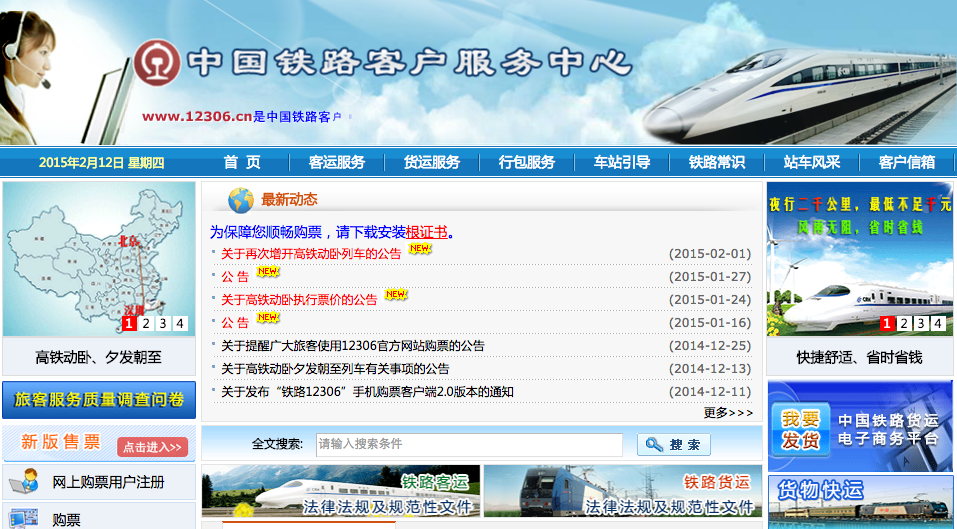Viewport: 957px width, 529px height.
Task: Click the (2015-02-01) date text
Action: coord(710,254)
